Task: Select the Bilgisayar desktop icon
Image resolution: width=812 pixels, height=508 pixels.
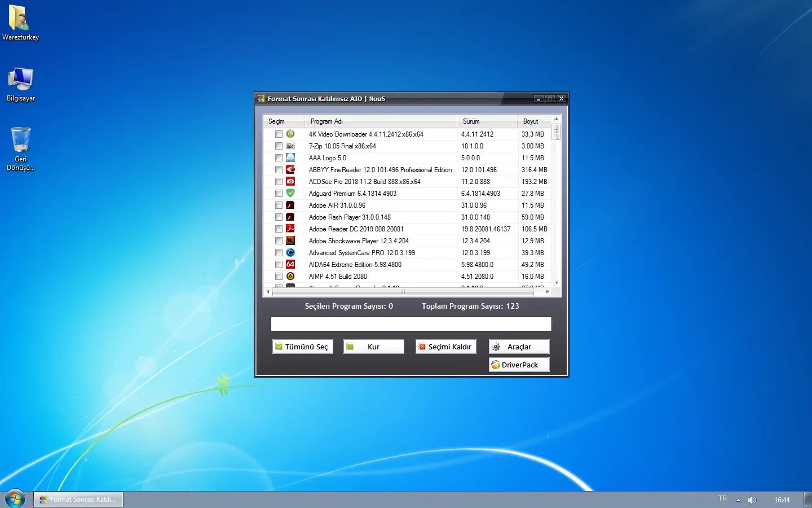Action: coord(20,85)
